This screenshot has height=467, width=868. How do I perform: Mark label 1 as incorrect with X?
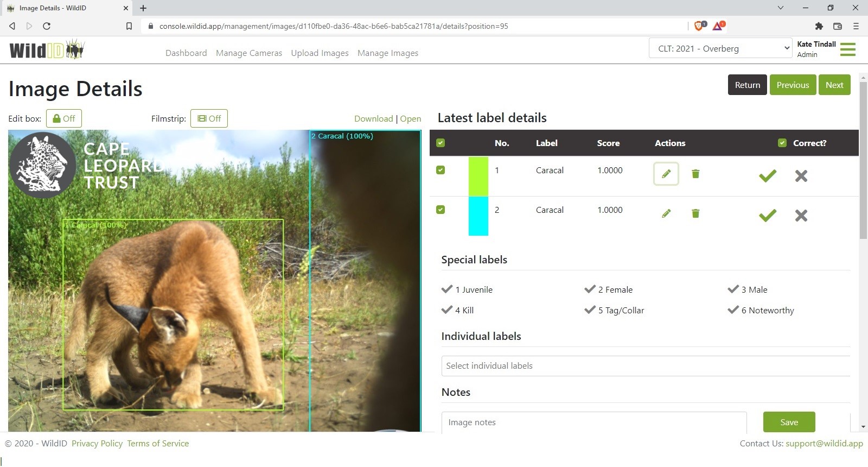coord(801,175)
